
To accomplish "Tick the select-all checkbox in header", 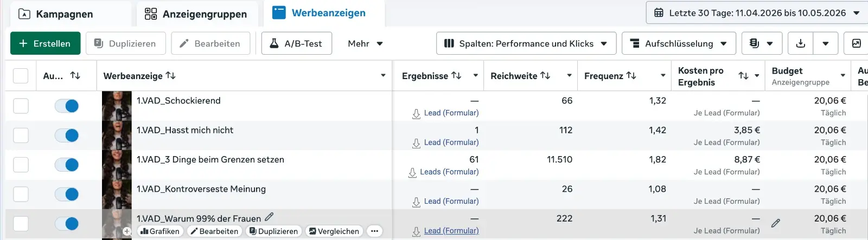I will click(x=21, y=76).
